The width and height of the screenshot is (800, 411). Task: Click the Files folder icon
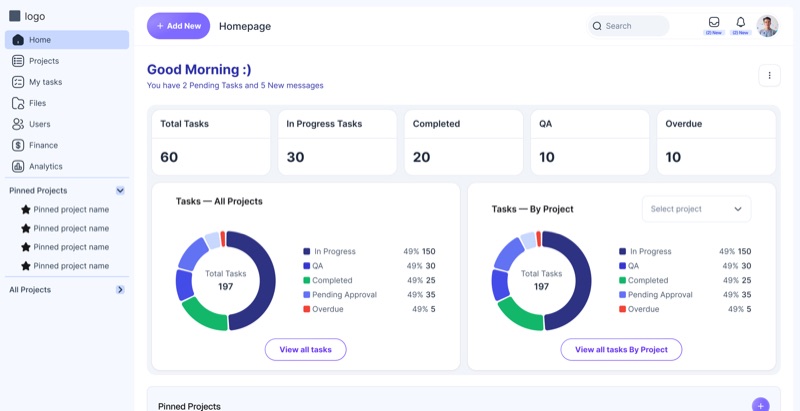pos(18,103)
